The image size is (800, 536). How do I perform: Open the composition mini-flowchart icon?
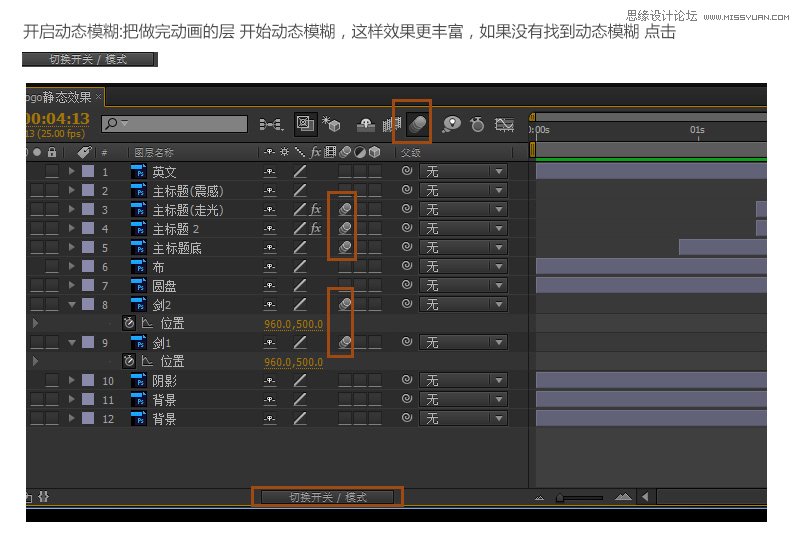[270, 124]
